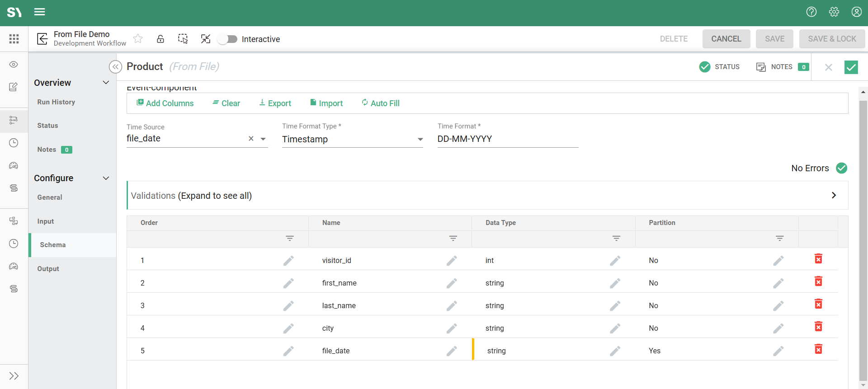
Task: Click the Add Columns button
Action: [x=165, y=103]
